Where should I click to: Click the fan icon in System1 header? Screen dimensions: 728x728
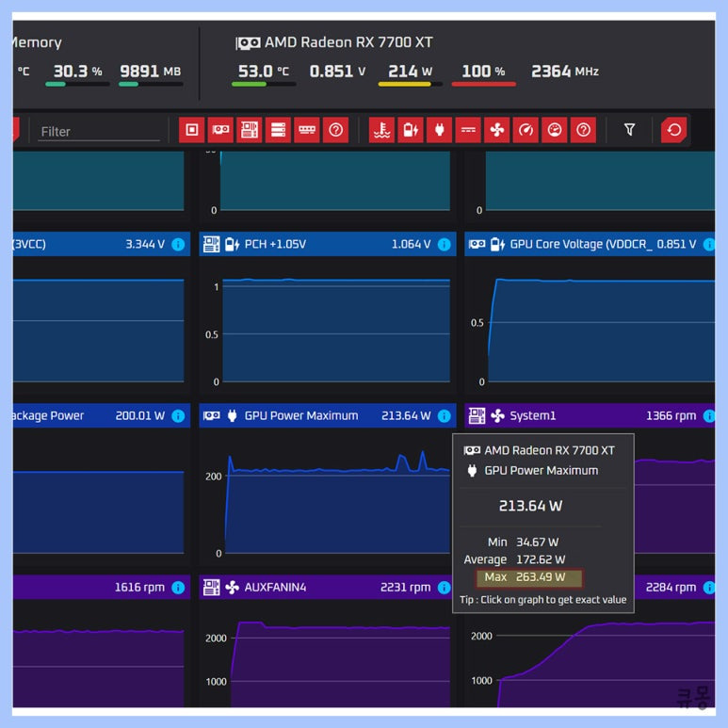point(497,415)
